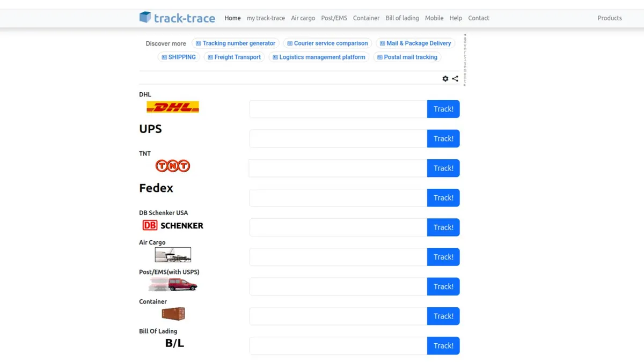Image resolution: width=644 pixels, height=362 pixels.
Task: Click SHIPPING ad link
Action: [179, 57]
